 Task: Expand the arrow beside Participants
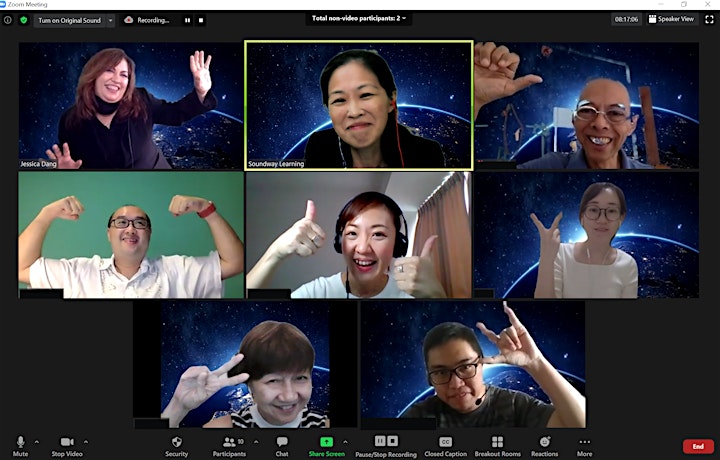(x=256, y=442)
